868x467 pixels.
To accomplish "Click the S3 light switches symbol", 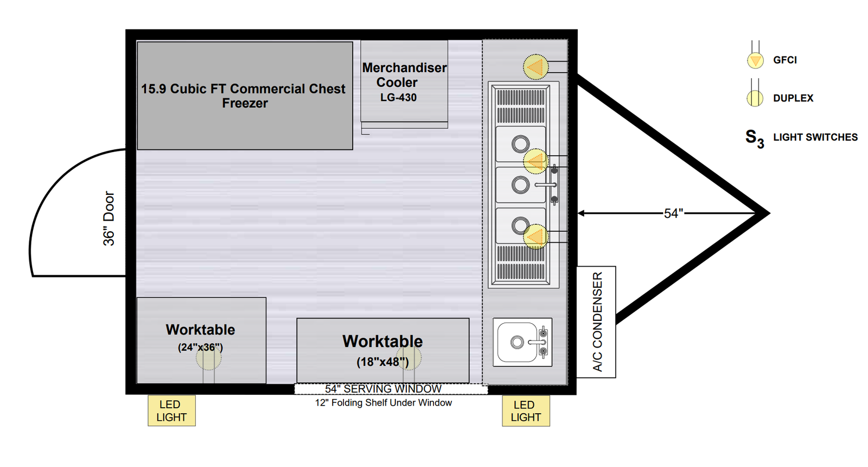I will (x=754, y=138).
